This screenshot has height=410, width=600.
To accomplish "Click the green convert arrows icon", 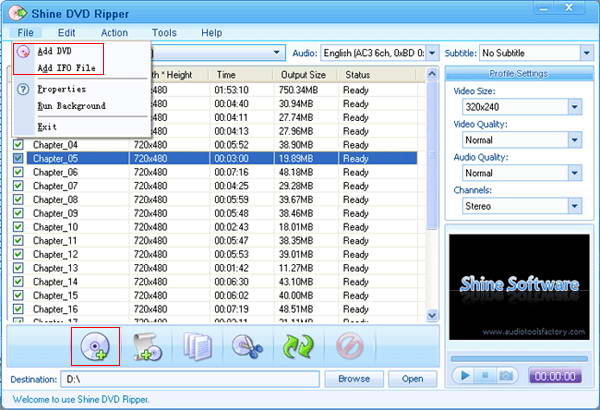I will (x=298, y=346).
